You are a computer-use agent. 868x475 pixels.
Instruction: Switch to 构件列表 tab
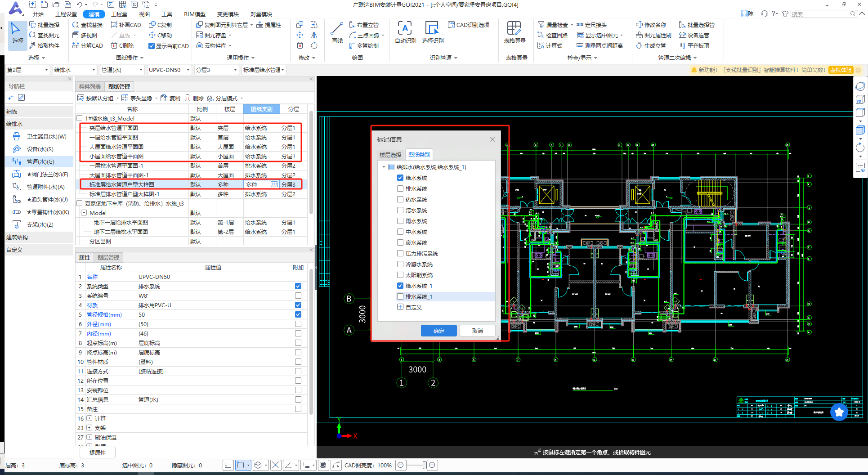point(90,86)
